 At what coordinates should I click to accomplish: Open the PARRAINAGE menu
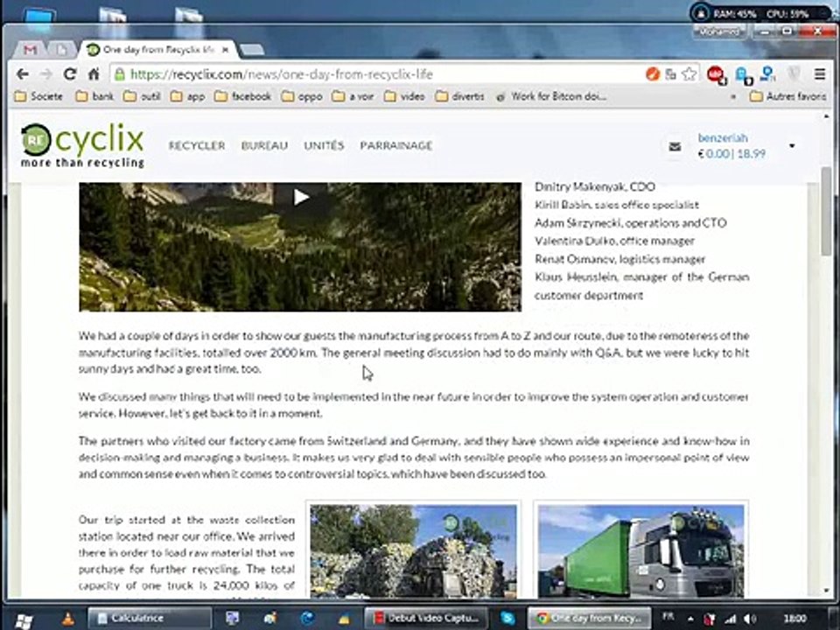395,145
